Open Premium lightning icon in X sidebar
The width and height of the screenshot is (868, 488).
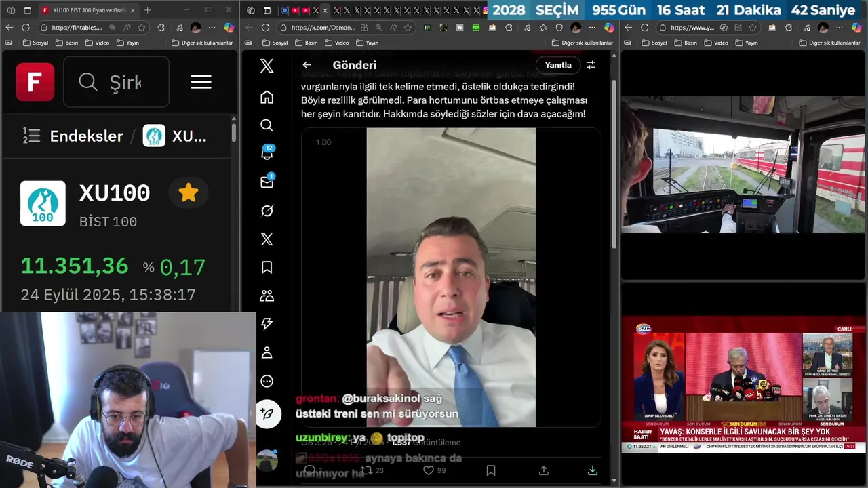coord(267,324)
